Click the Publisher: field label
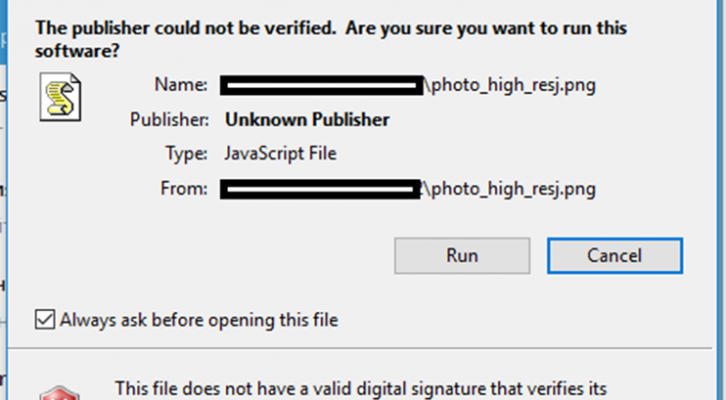The image size is (726, 400). (x=169, y=120)
